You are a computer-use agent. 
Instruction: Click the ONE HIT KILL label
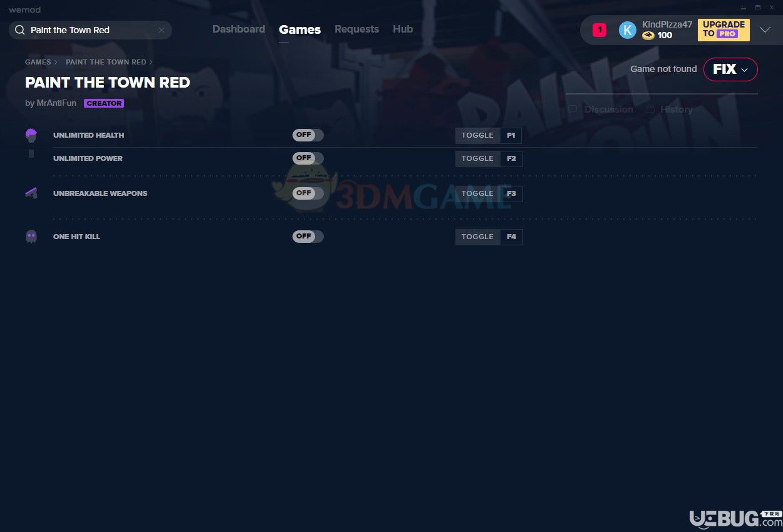(x=76, y=237)
